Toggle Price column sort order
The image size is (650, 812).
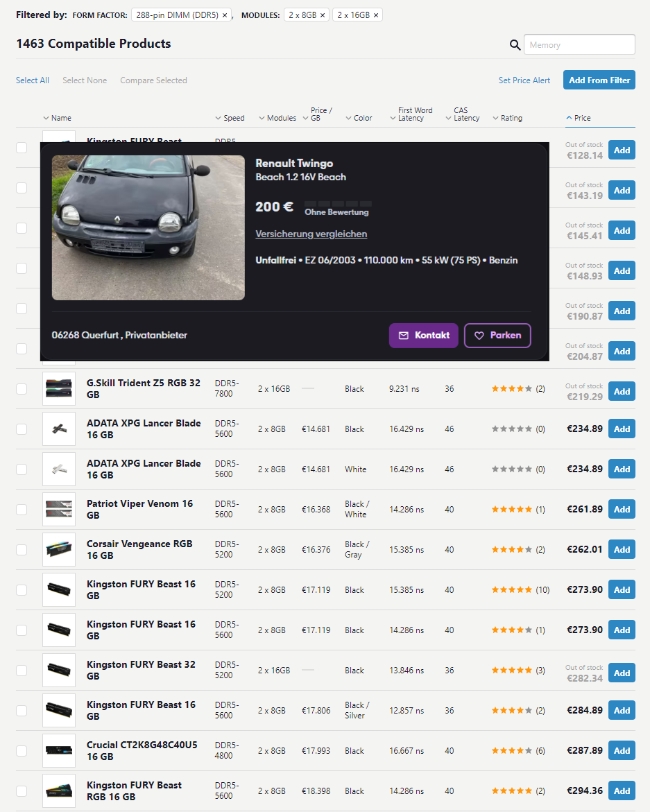coord(579,118)
